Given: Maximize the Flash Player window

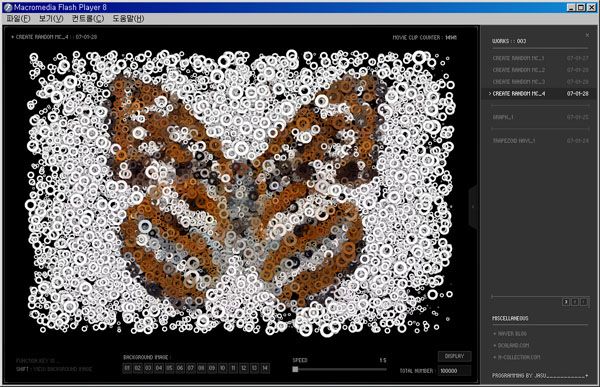Looking at the screenshot, I should 581,7.
